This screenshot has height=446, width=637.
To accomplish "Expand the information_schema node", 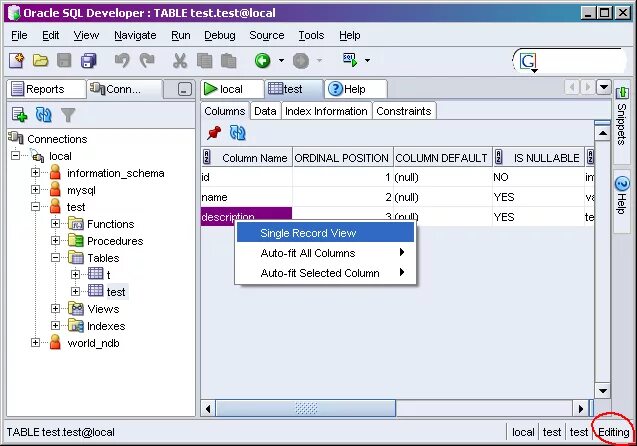I will [35, 173].
